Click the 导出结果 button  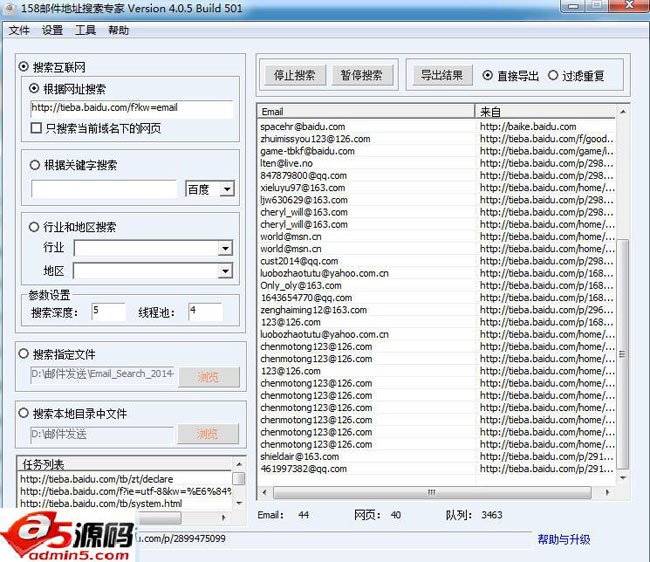coord(441,75)
